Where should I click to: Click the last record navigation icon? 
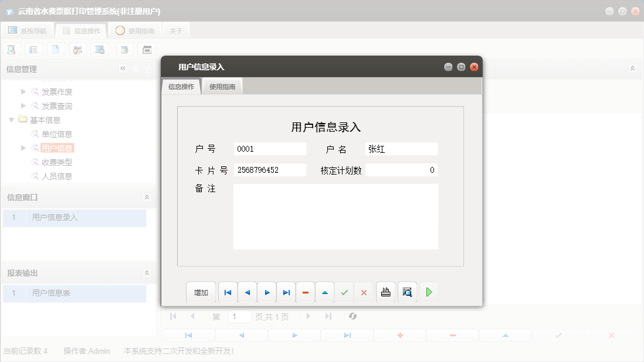click(286, 292)
